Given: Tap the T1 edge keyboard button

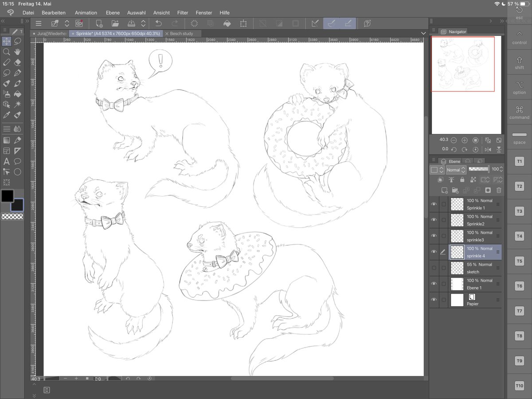Looking at the screenshot, I should pyautogui.click(x=520, y=161).
